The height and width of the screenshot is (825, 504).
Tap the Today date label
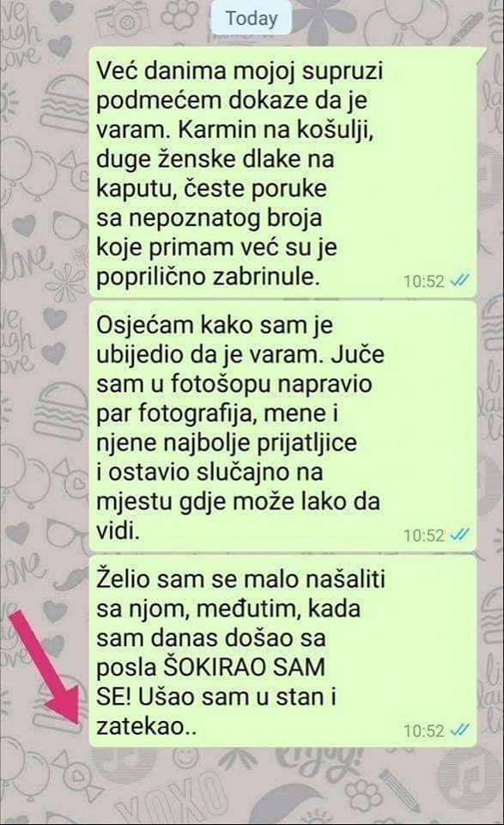tap(252, 18)
